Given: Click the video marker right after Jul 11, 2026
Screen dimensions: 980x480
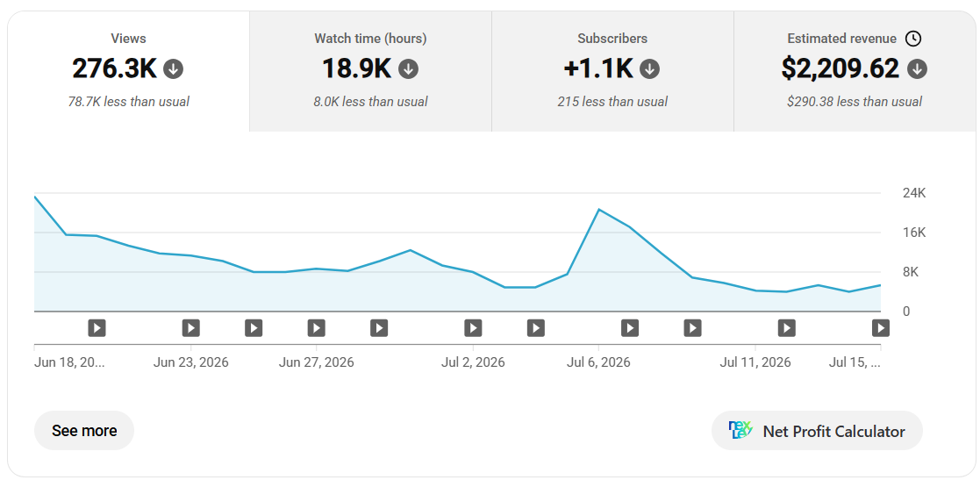Looking at the screenshot, I should 786,327.
